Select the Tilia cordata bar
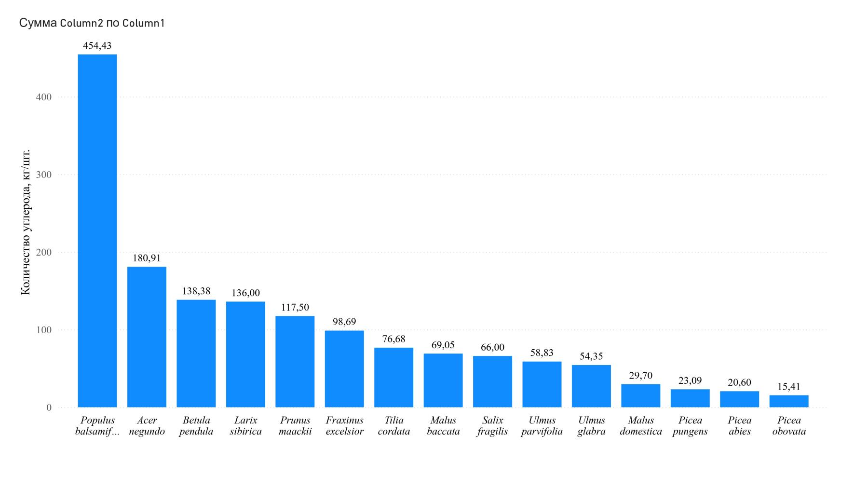 [394, 378]
